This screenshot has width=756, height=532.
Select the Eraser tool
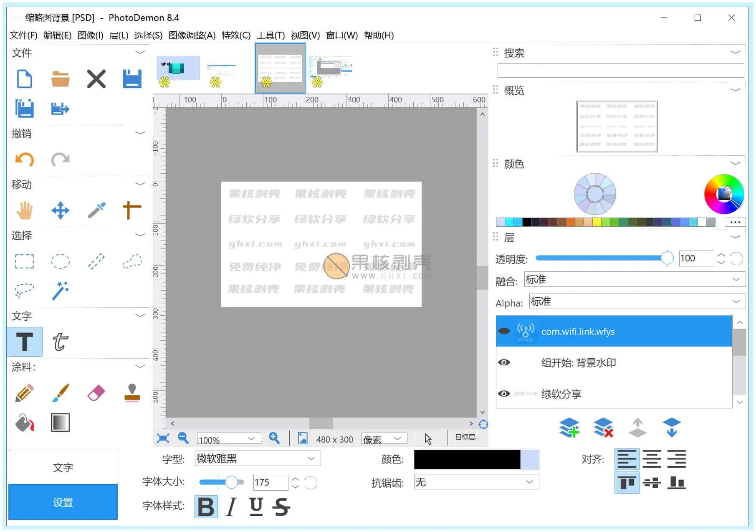coord(96,393)
